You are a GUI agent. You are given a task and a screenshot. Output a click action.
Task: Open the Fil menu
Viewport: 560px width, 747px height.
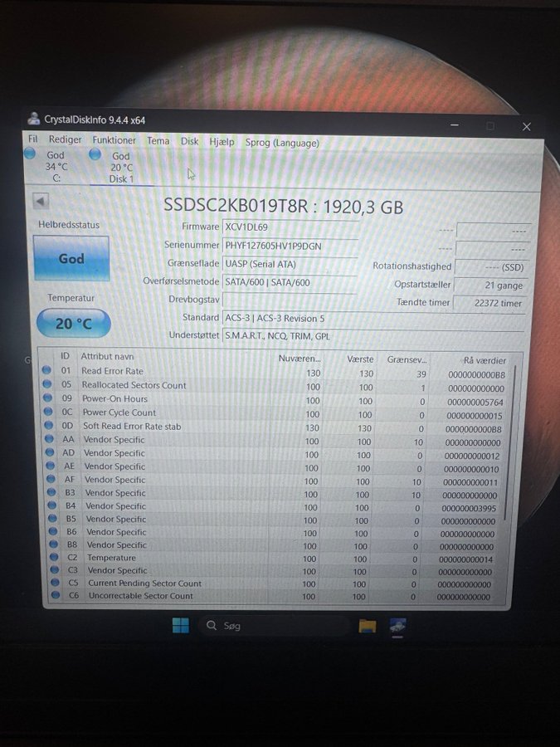pos(33,140)
